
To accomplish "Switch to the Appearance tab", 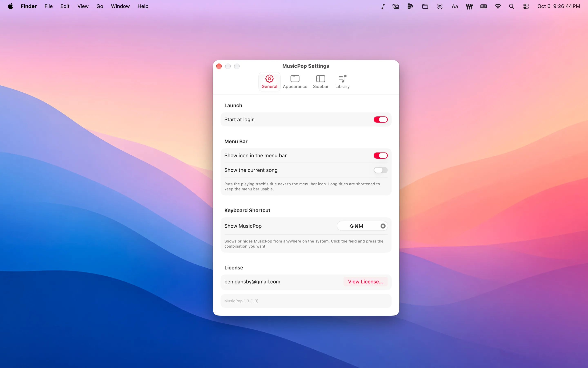I will click(295, 82).
